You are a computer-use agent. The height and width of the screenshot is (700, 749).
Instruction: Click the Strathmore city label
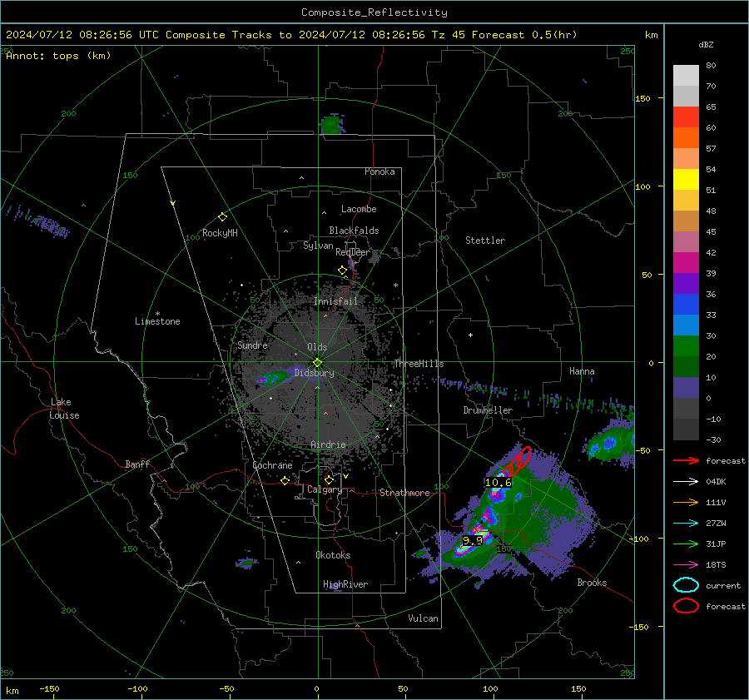(404, 493)
